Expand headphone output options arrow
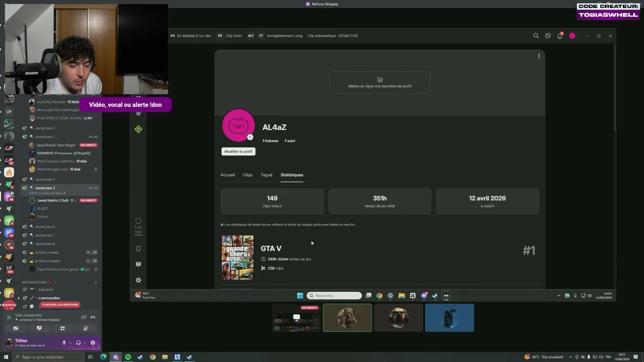The width and height of the screenshot is (644, 362). click(x=84, y=343)
